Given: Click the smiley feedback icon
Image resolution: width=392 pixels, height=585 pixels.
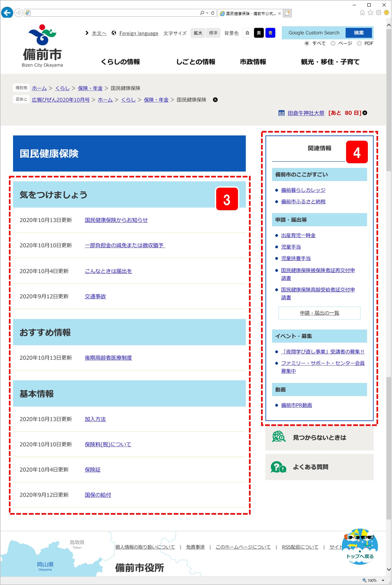Looking at the screenshot, I should point(386,13).
